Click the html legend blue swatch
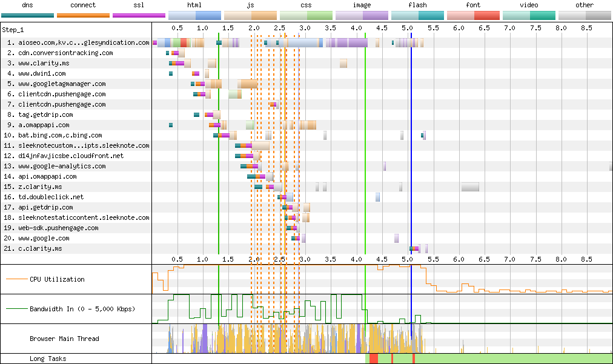This screenshot has width=613, height=364. [194, 15]
